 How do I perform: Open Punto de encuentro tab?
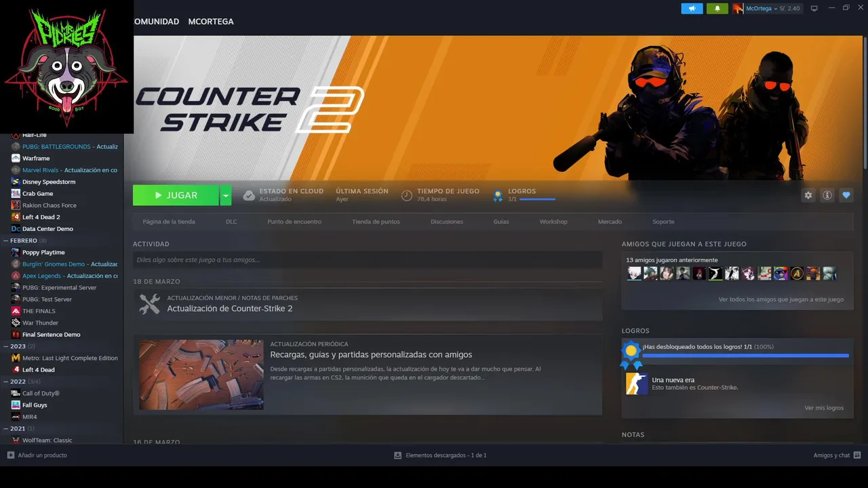294,222
